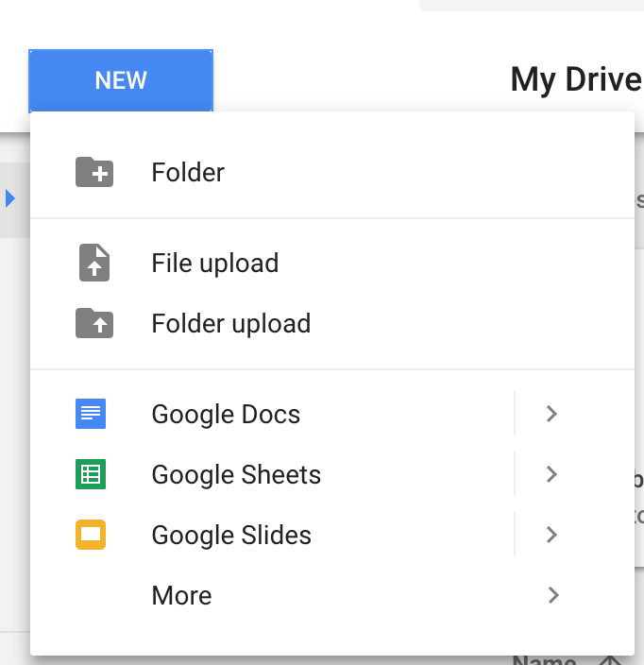Click the blue NEW button

[x=121, y=80]
